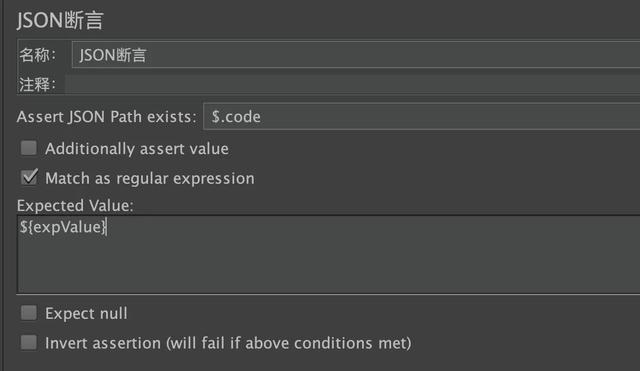Click the Assert JSON Path exists field
640x371 pixels.
(422, 117)
